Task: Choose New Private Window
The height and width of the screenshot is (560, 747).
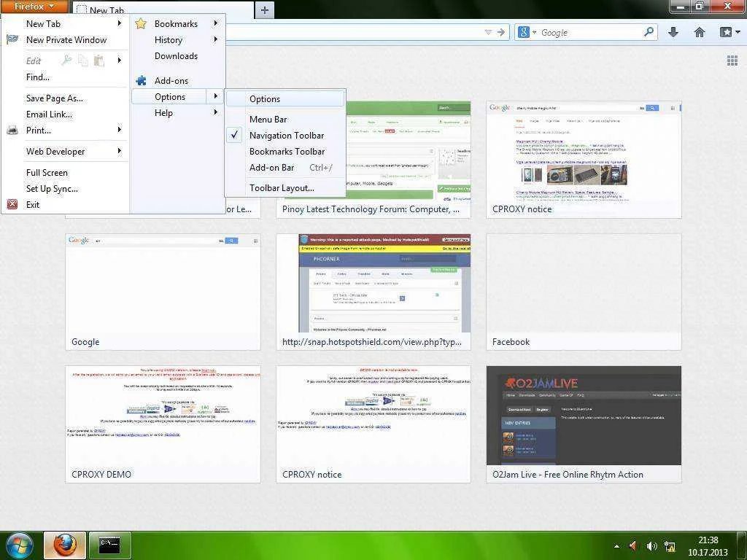Action: coord(65,39)
